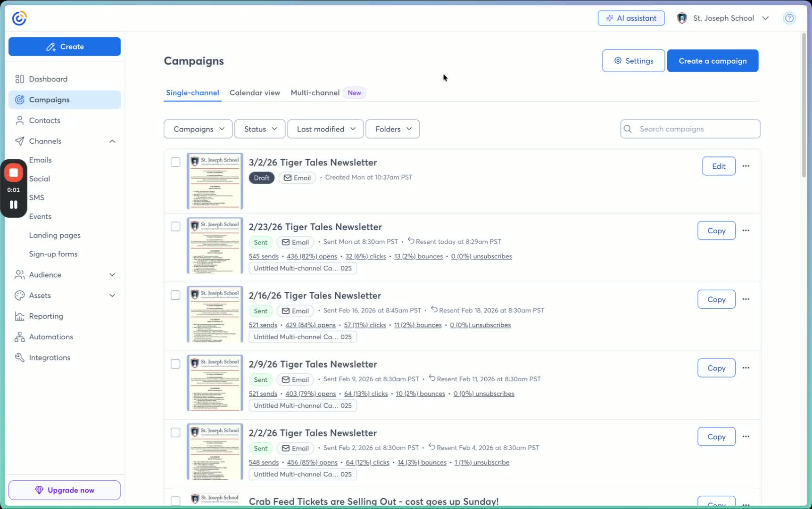Click the sparkle icon on AI assistant
Viewport: 812px width, 509px height.
click(x=610, y=18)
